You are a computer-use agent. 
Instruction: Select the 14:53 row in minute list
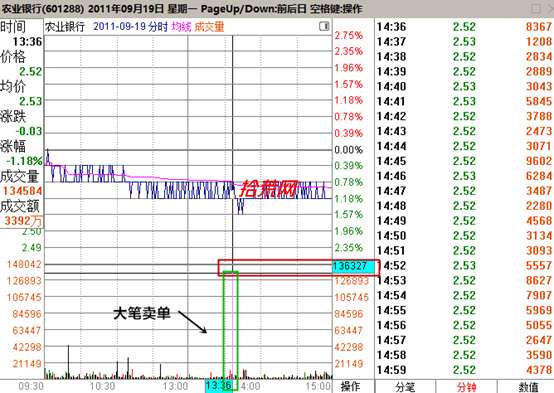(x=464, y=280)
